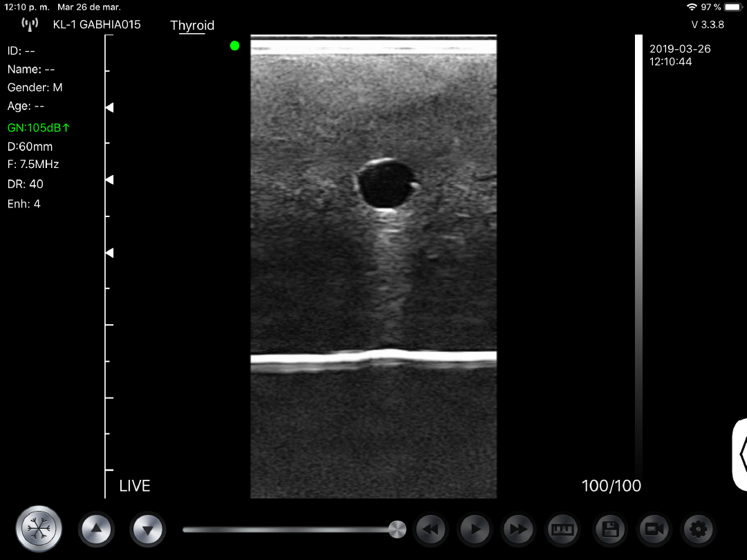This screenshot has height=560, width=747.
Task: Tap the Enh: 4 enhancement setting
Action: click(x=24, y=204)
